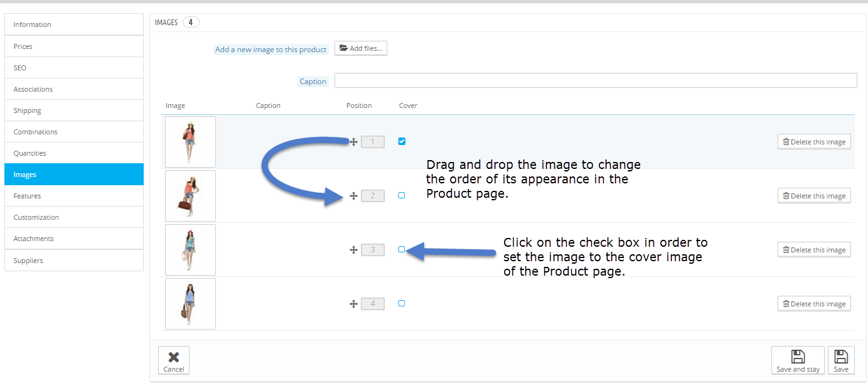Click the move handle icon for position 3
This screenshot has width=868, height=383.
tap(353, 250)
